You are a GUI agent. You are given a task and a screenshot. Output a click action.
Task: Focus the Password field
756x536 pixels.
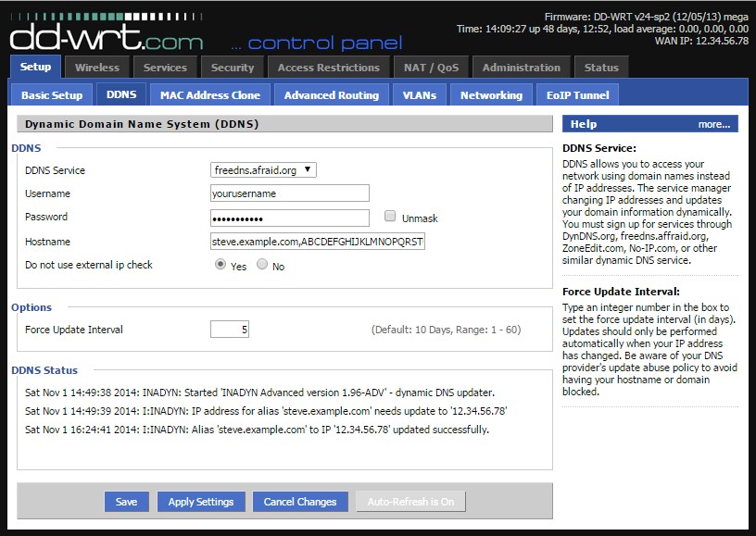[290, 218]
